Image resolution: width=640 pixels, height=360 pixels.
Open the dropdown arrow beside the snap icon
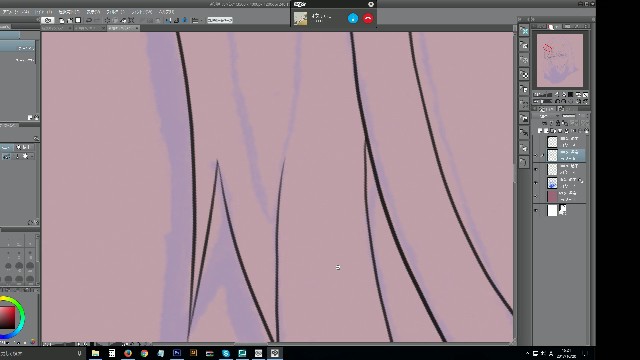point(201,20)
